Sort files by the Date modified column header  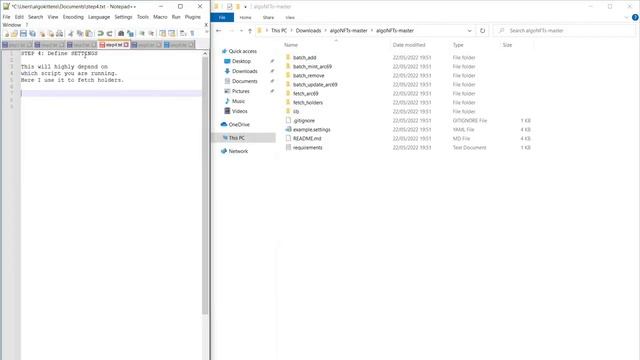point(409,45)
